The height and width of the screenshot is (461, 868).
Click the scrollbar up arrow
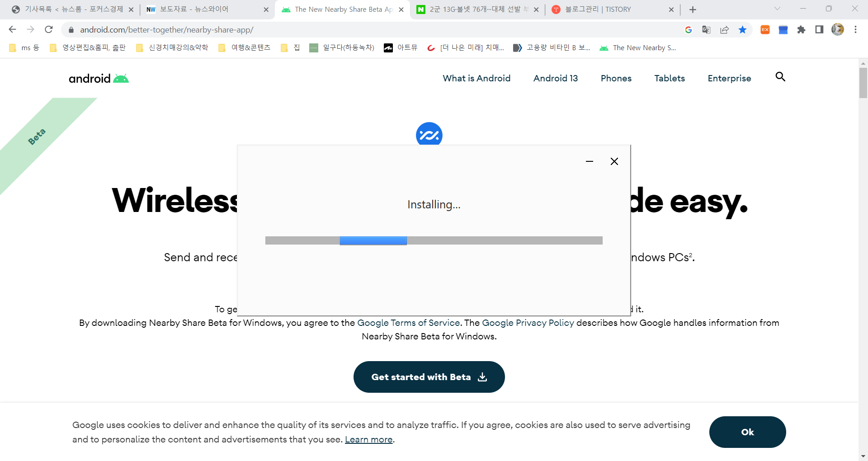coord(863,63)
